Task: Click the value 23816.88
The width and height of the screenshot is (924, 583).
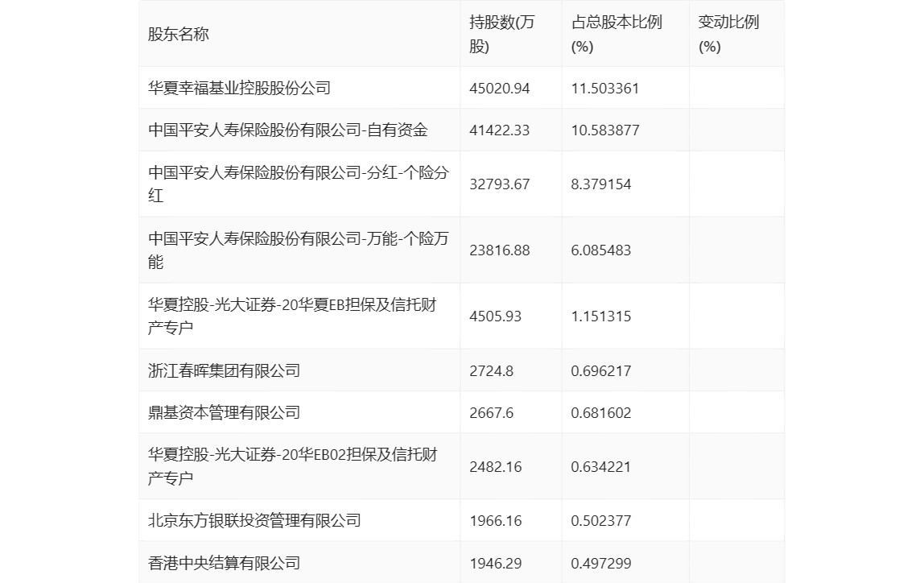Action: point(499,250)
